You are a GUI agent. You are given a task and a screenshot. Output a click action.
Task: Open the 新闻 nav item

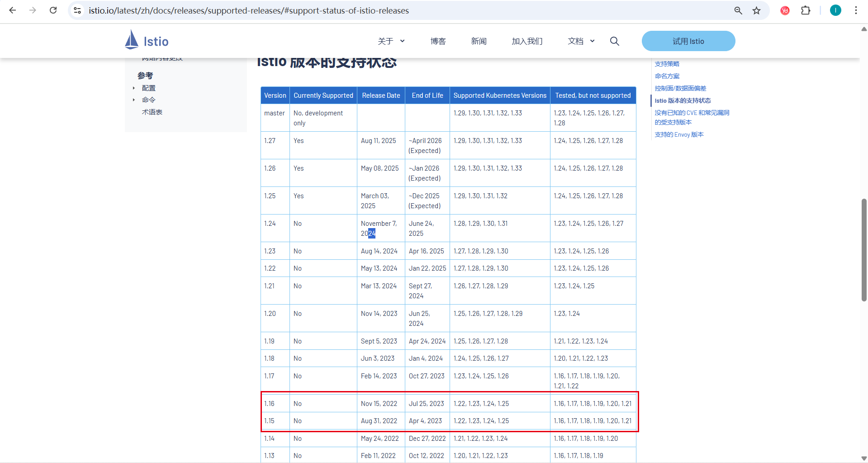coord(479,41)
